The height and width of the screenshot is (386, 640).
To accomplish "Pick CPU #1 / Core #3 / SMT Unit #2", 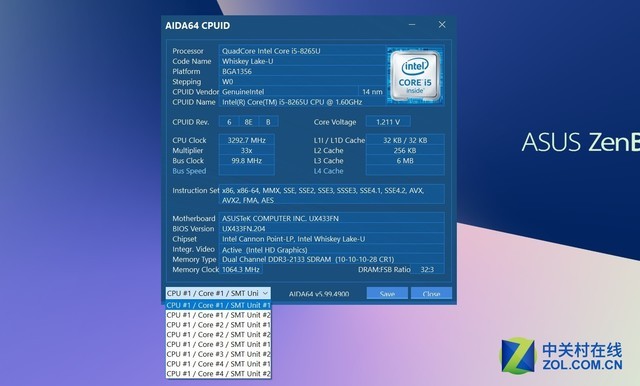I will point(218,354).
